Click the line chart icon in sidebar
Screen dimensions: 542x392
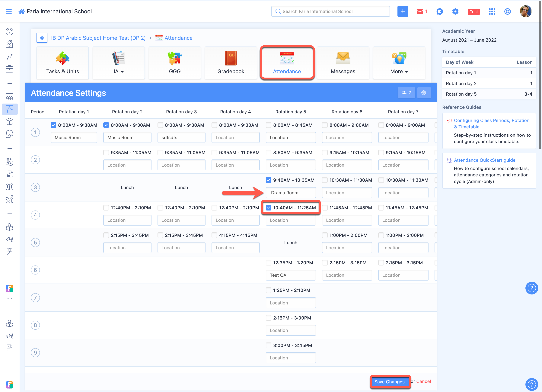coord(9,57)
